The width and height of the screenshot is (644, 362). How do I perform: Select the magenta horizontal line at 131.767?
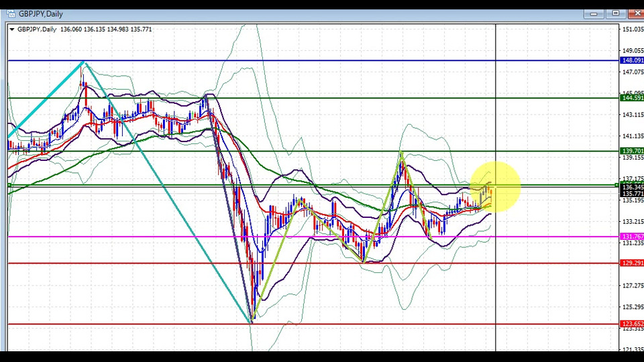(x=313, y=237)
